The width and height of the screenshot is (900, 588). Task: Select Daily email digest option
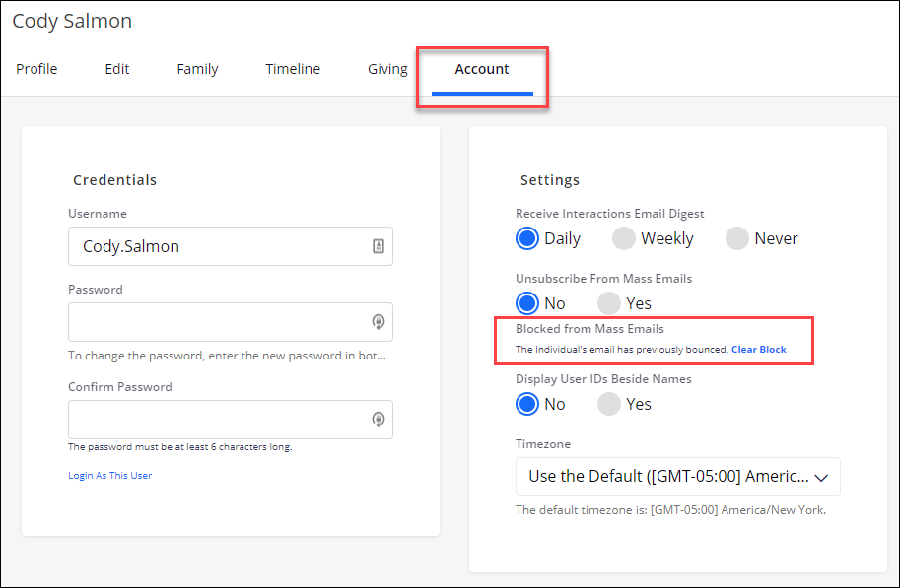point(527,238)
